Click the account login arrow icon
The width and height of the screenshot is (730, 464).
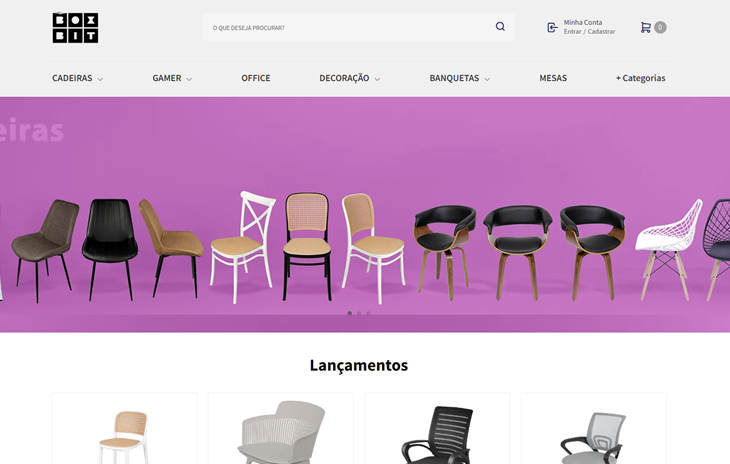coord(552,27)
